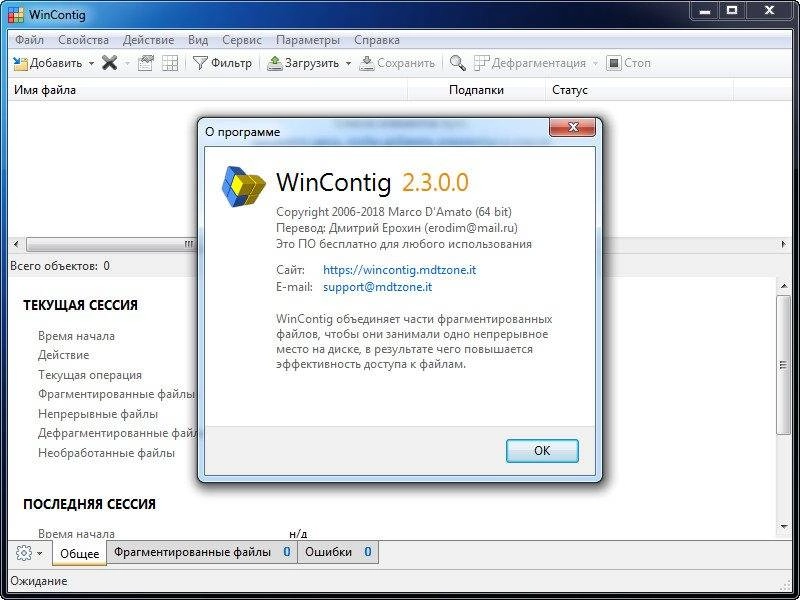The image size is (800, 600).
Task: Click the ПОСЛЕДНЯЯ СЕССИЯ heading
Action: (x=89, y=504)
